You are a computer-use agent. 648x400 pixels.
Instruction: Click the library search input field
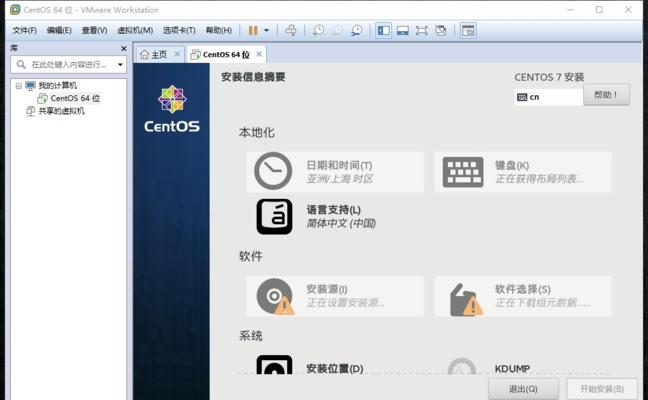(69, 64)
